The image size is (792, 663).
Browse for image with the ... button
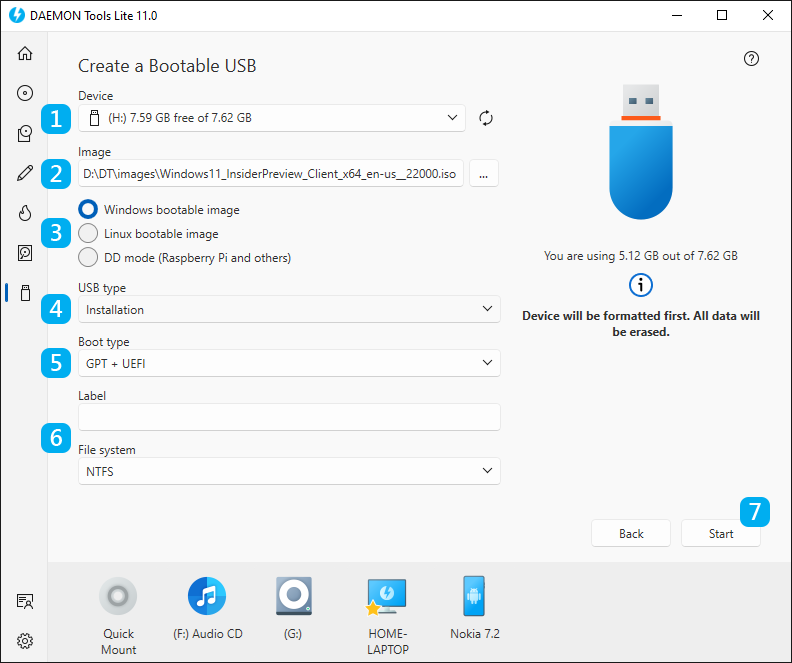tap(483, 174)
